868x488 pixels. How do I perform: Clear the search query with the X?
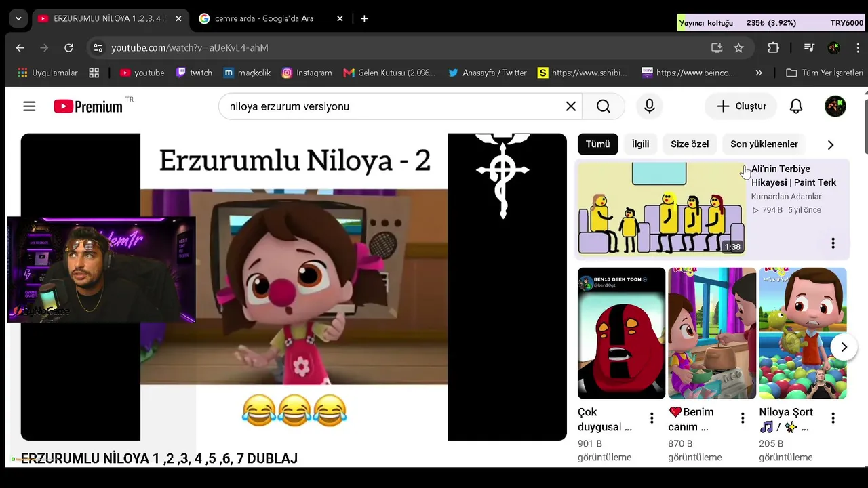tap(571, 106)
